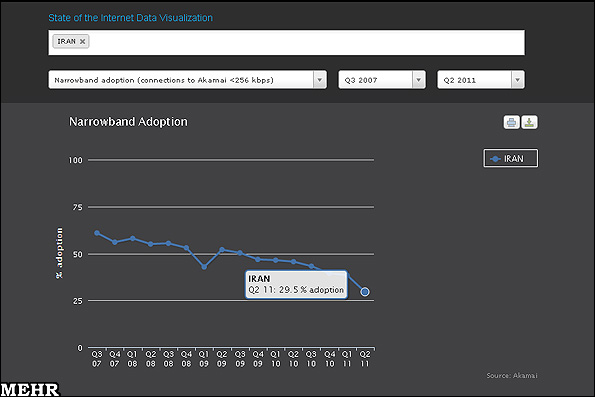
Task: Select the Q1 08 data point
Action: (x=132, y=238)
